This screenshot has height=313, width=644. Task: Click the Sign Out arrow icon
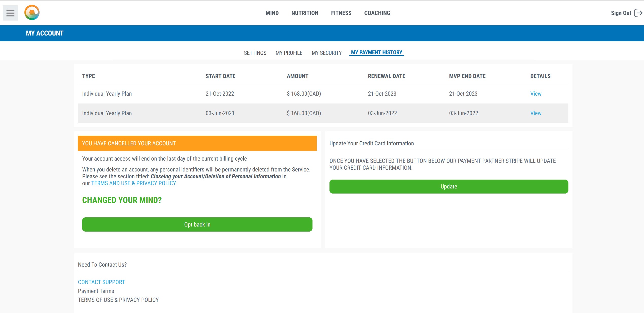[x=638, y=13]
